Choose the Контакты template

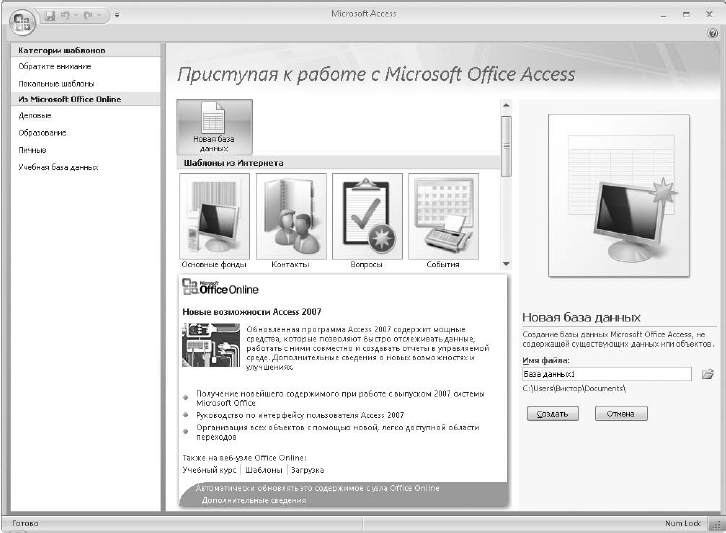(x=291, y=221)
